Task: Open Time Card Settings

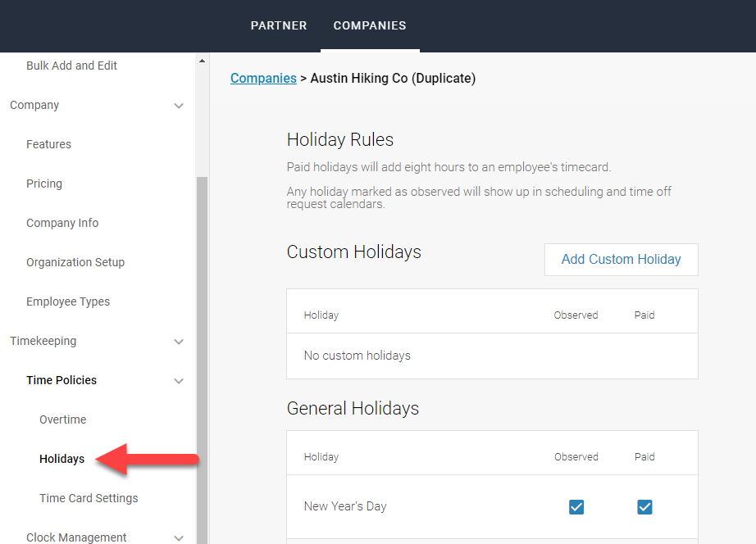Action: point(89,498)
